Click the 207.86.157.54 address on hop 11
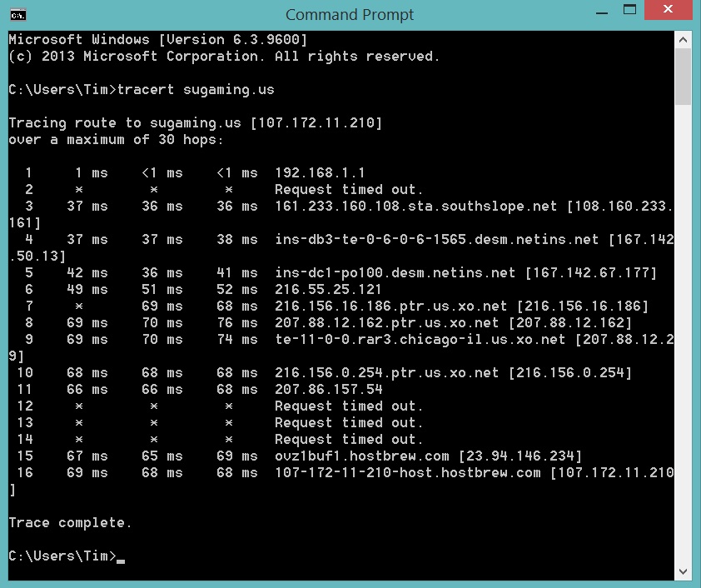The height and width of the screenshot is (588, 701). click(x=329, y=390)
